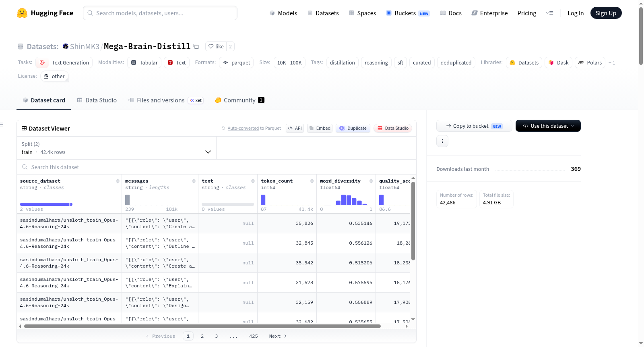
Task: Select the Text Generation task tag
Action: tap(64, 62)
